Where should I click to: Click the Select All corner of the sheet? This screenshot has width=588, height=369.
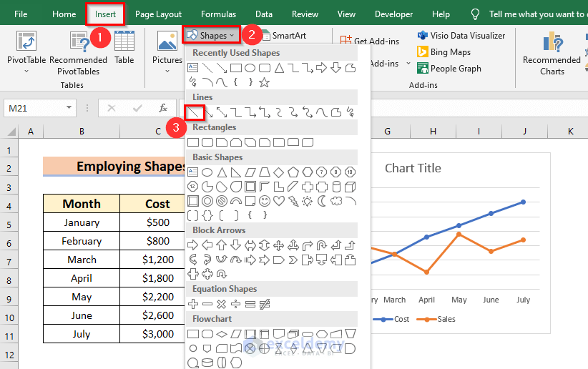[11, 132]
